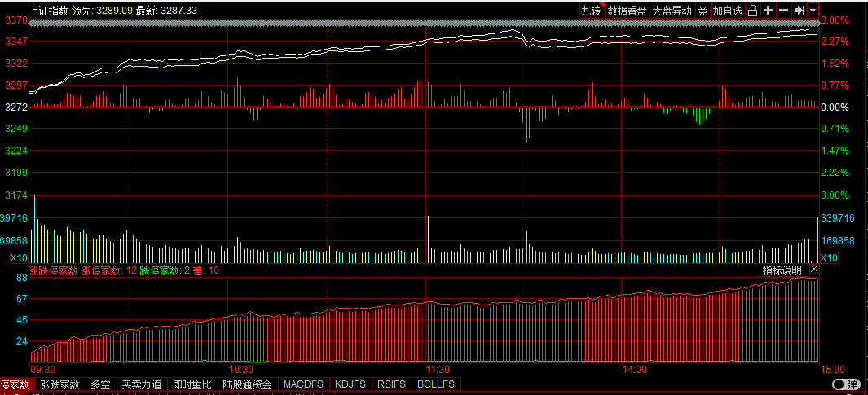The height and width of the screenshot is (395, 868).
Task: Click the green MACD spike after 11:30
Action: (x=527, y=125)
